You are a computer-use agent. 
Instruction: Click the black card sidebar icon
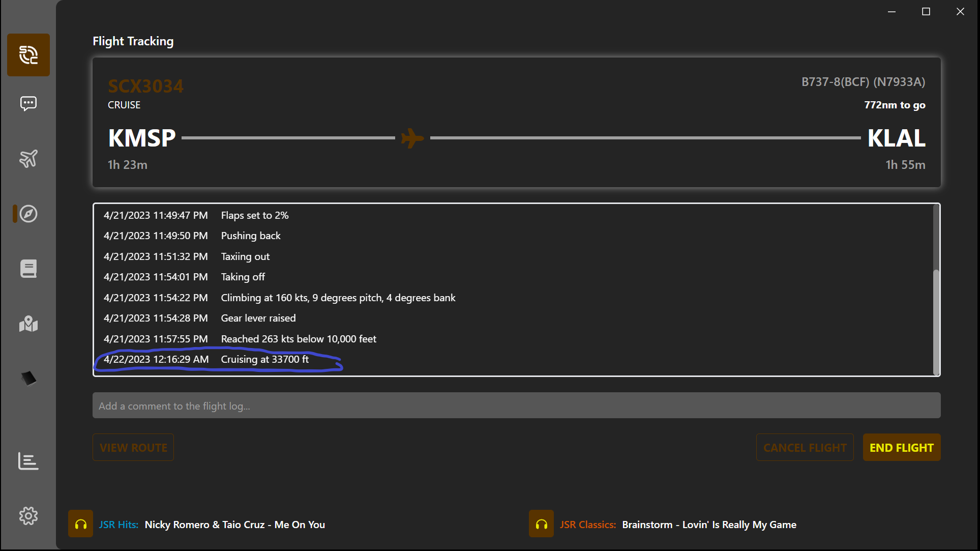tap(28, 379)
